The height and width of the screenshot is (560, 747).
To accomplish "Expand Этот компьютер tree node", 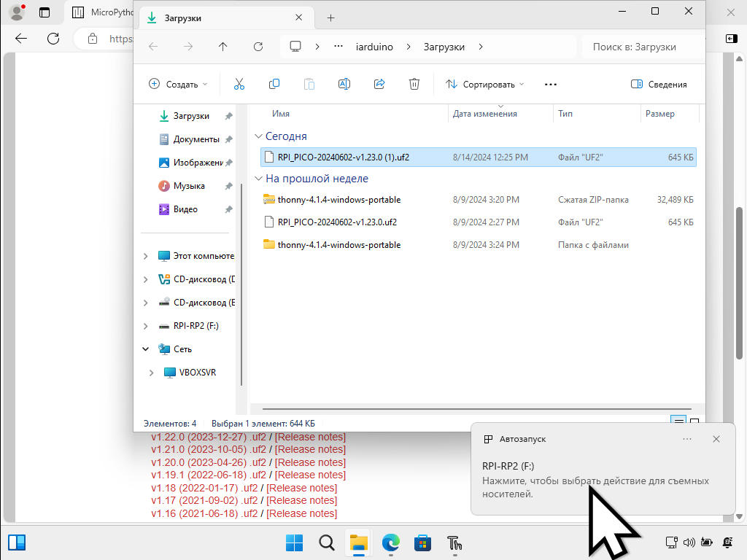I will pyautogui.click(x=146, y=256).
